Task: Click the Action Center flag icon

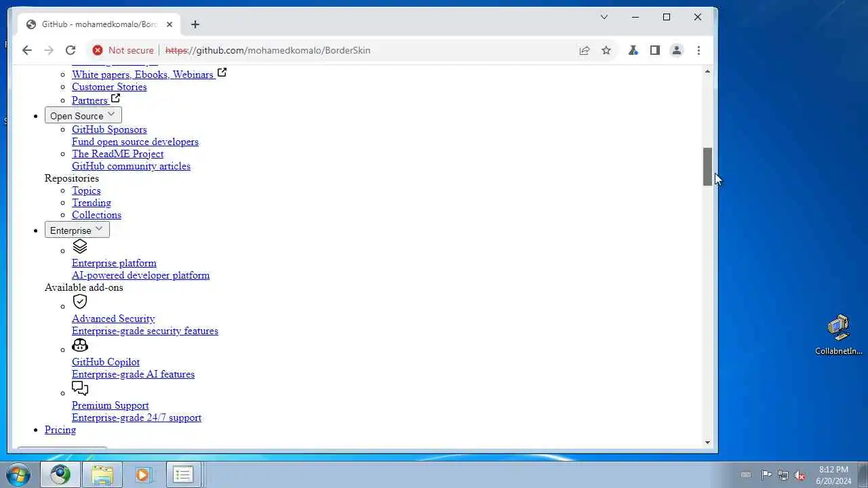Action: coord(766,475)
